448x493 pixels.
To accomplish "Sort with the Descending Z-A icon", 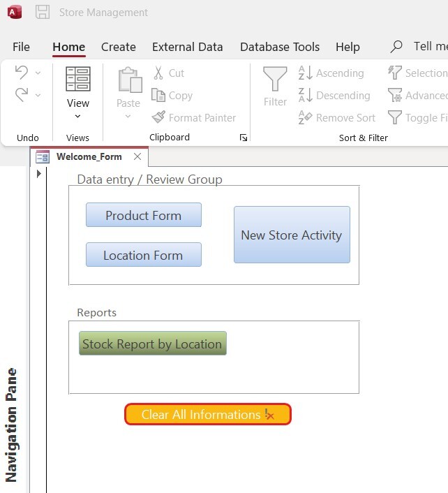I will pyautogui.click(x=306, y=95).
